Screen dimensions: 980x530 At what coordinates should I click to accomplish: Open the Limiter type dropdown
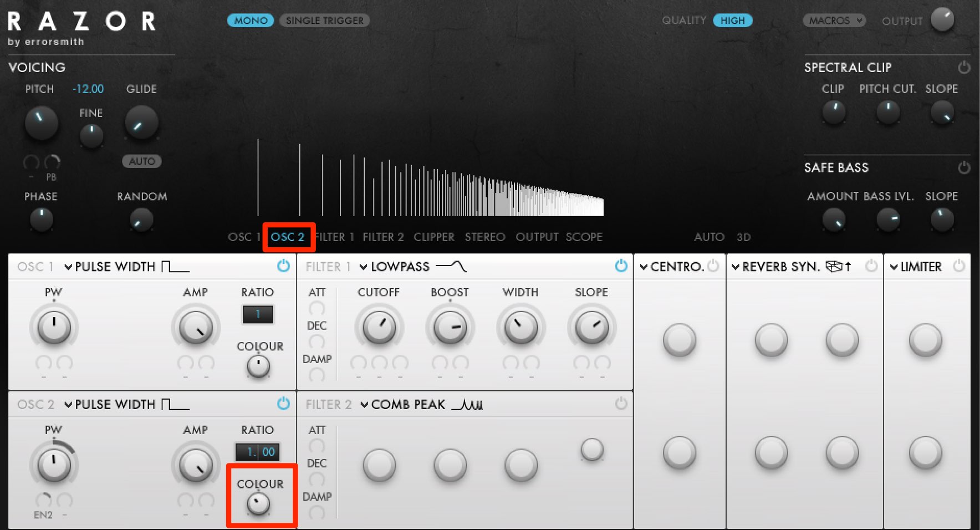[x=916, y=267]
